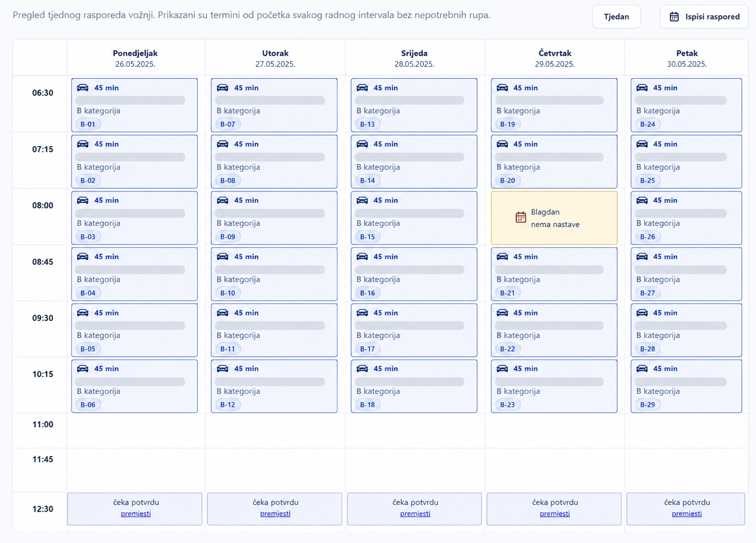Click the car icon in lesson B-17
Screen dimensions: 756x543
[x=362, y=313]
